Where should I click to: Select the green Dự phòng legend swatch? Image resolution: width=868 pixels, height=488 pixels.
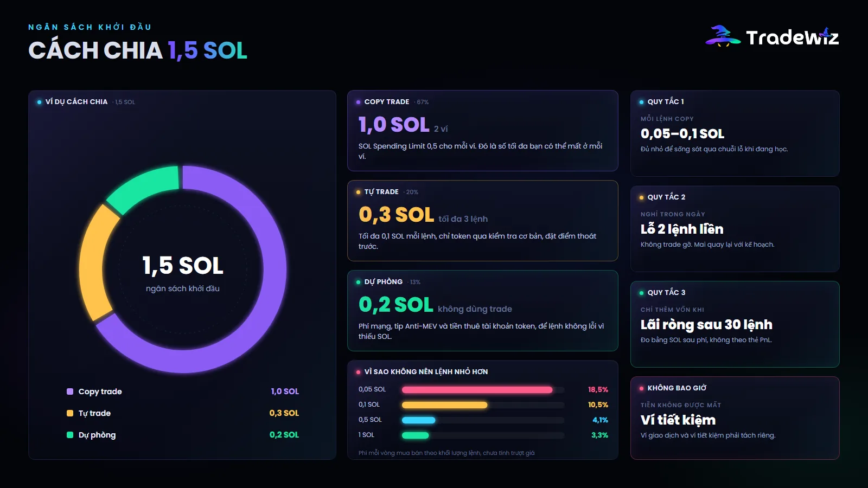[70, 435]
